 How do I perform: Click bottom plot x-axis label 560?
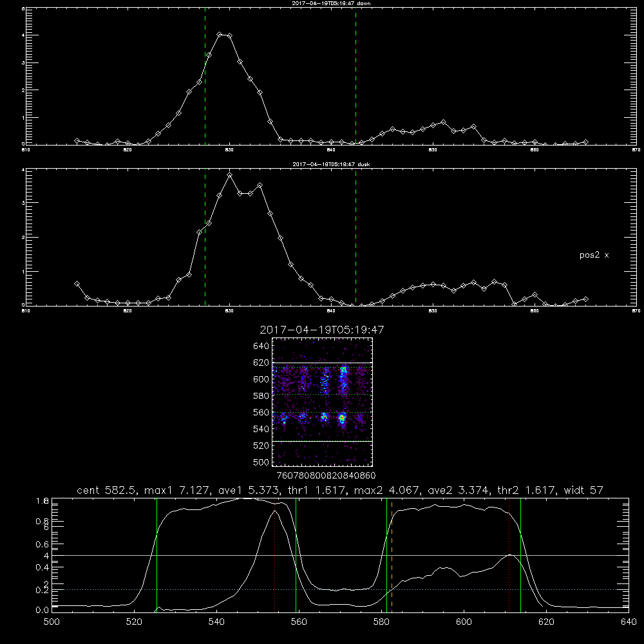299,622
